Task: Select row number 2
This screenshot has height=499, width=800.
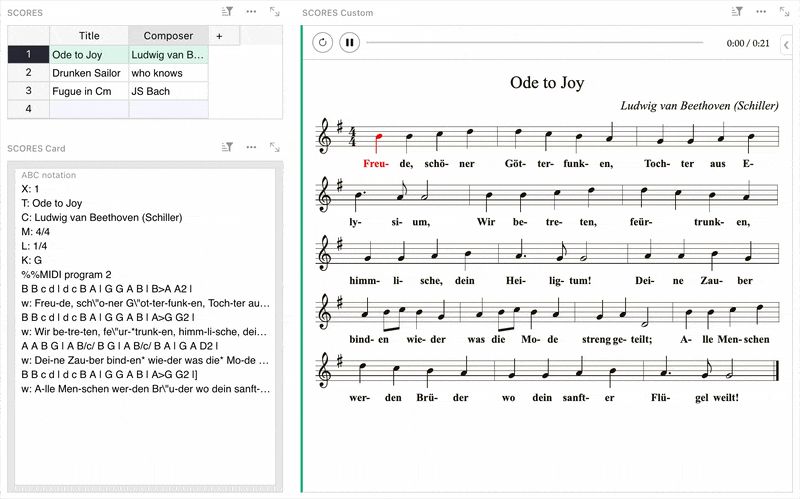Action: click(29, 72)
